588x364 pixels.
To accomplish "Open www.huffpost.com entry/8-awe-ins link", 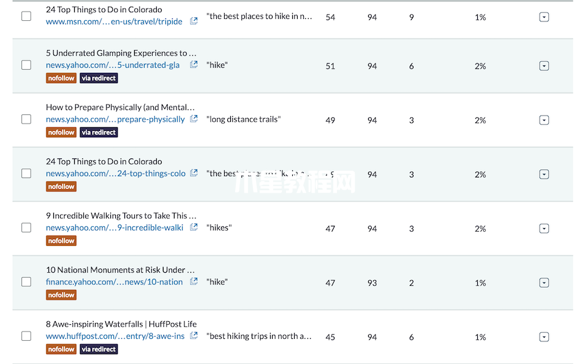I will pyautogui.click(x=115, y=336).
